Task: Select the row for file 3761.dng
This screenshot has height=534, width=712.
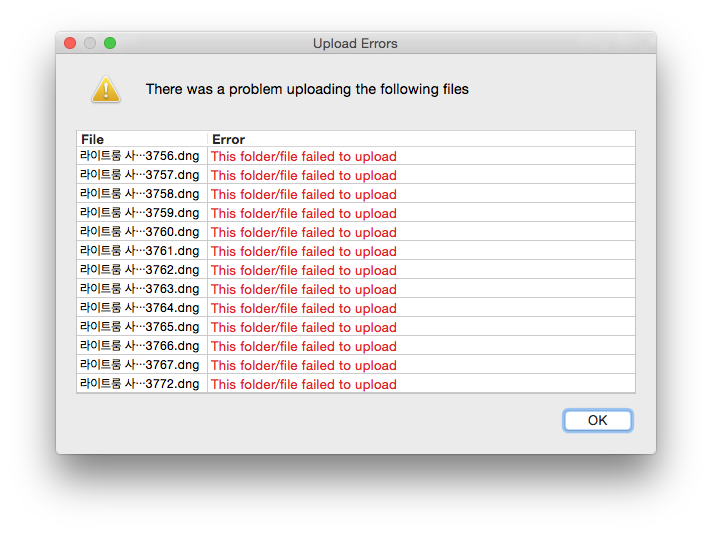Action: [356, 251]
